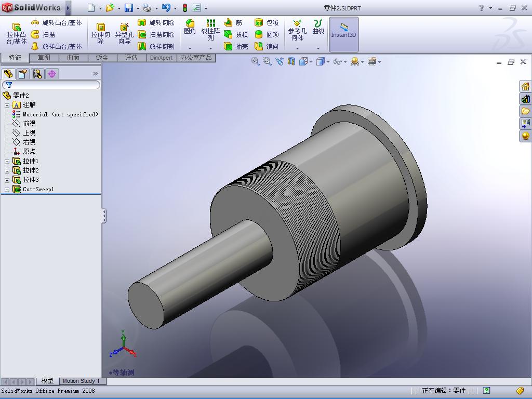
Task: Select the 原点 origin item
Action: (x=24, y=152)
